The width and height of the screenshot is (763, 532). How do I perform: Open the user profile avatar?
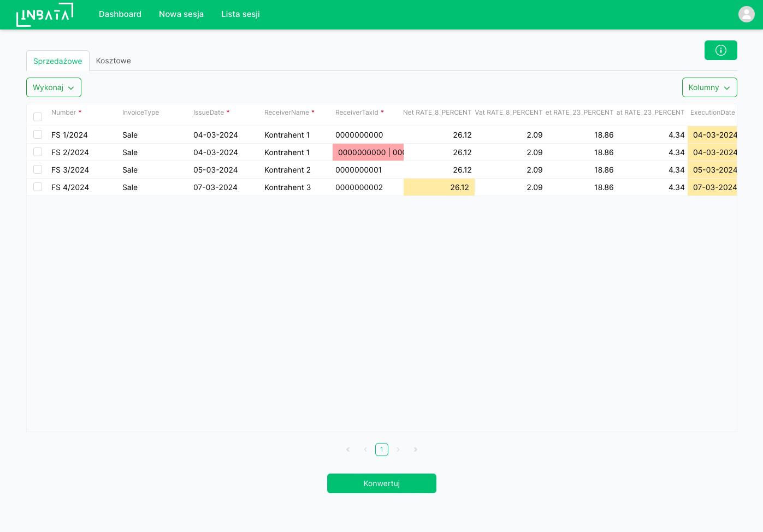(746, 14)
